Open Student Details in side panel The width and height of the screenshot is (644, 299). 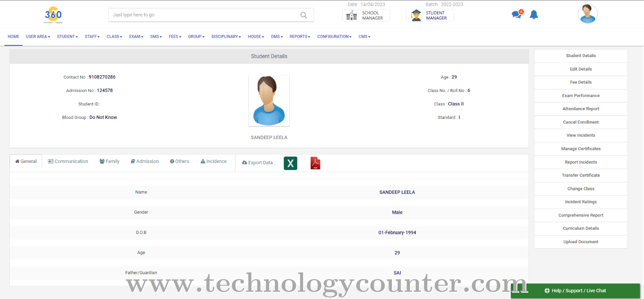pyautogui.click(x=581, y=56)
